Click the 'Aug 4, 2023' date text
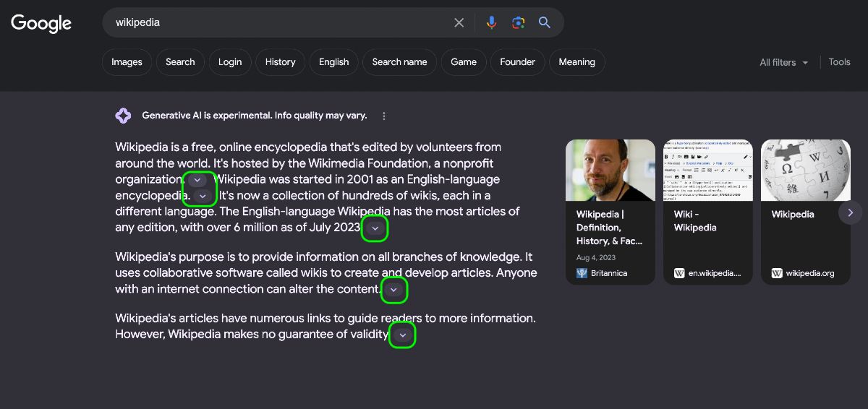Viewport: 868px width, 409px height. coord(596,257)
